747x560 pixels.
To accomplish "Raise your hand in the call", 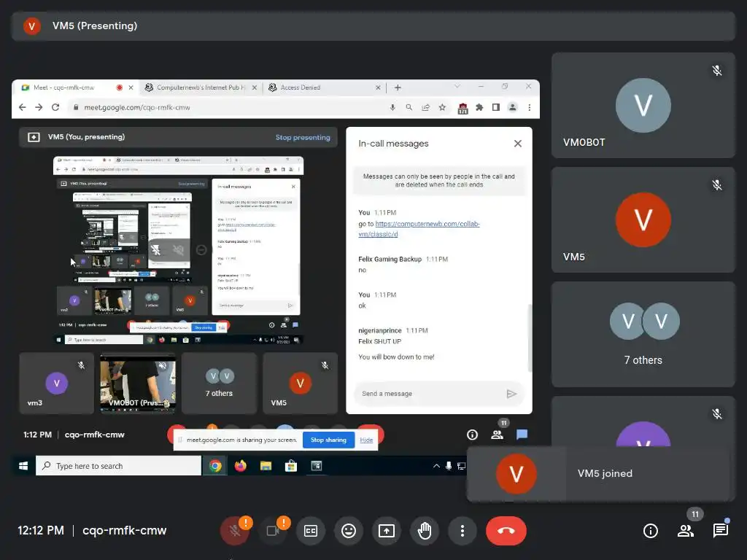I will 425,531.
